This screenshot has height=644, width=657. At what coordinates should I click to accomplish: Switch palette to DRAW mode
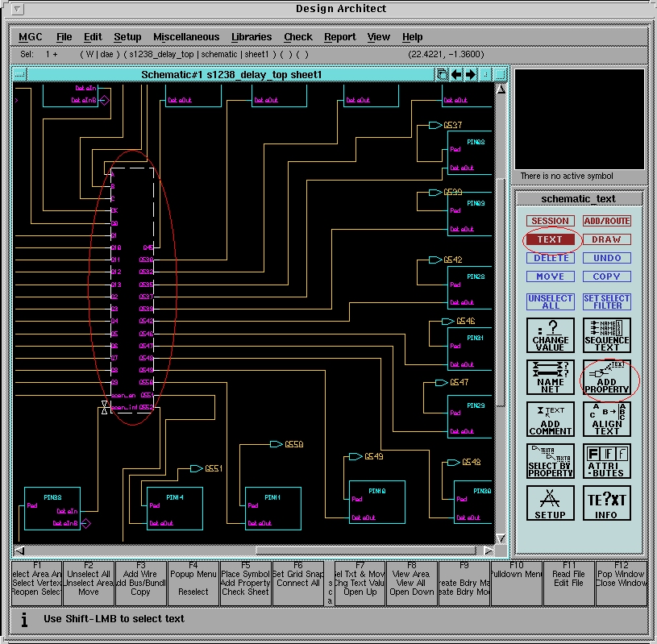pyautogui.click(x=606, y=239)
